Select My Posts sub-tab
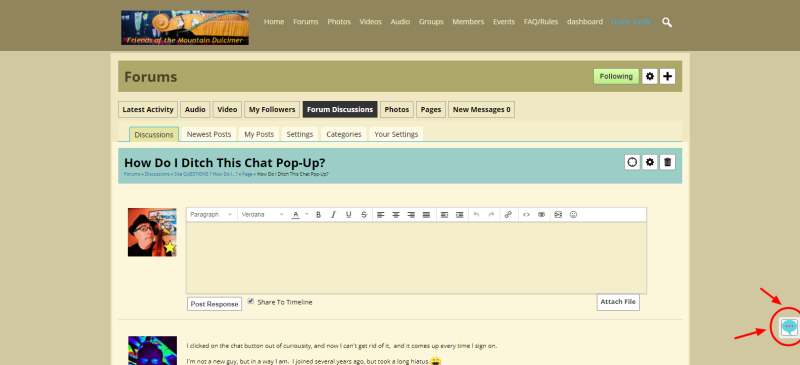Image resolution: width=800 pixels, height=365 pixels. 259,134
